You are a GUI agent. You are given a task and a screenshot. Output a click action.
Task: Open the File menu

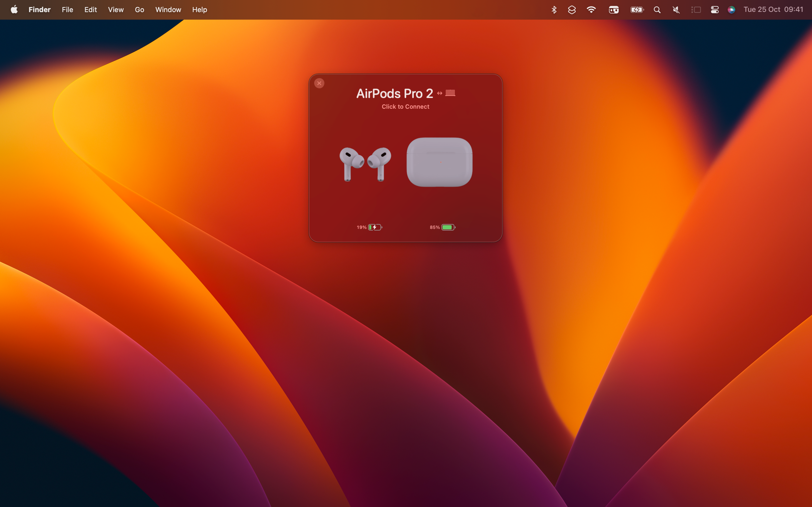tap(67, 10)
